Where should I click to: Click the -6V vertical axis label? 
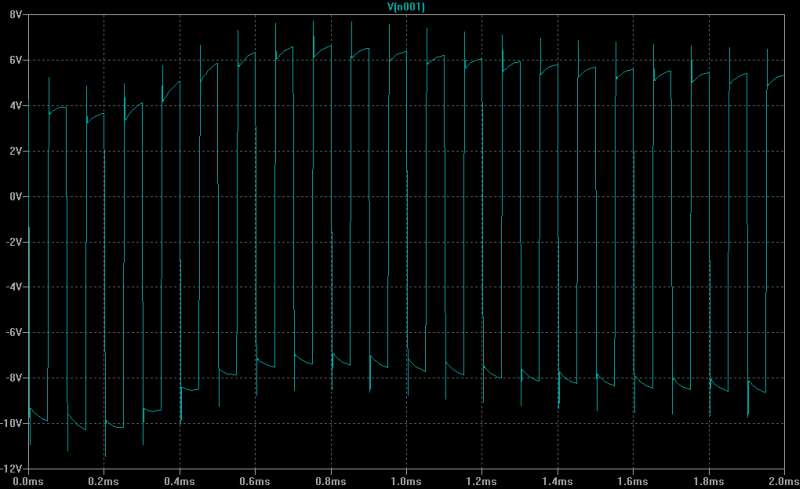14,332
